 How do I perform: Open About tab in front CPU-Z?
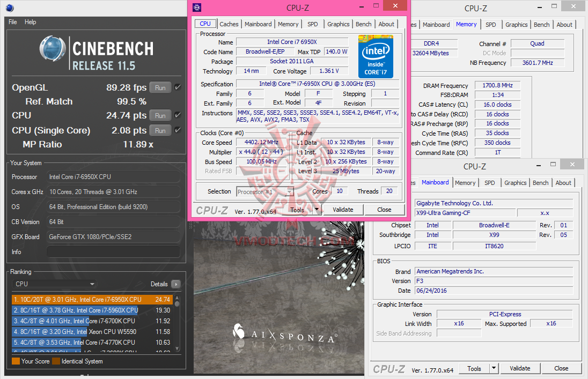(386, 24)
